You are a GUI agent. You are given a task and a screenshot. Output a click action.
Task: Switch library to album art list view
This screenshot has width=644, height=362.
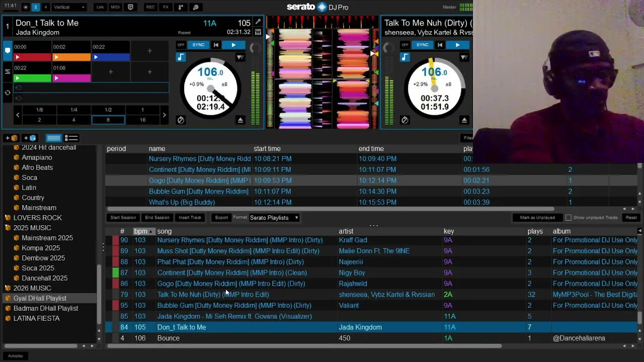(x=71, y=138)
